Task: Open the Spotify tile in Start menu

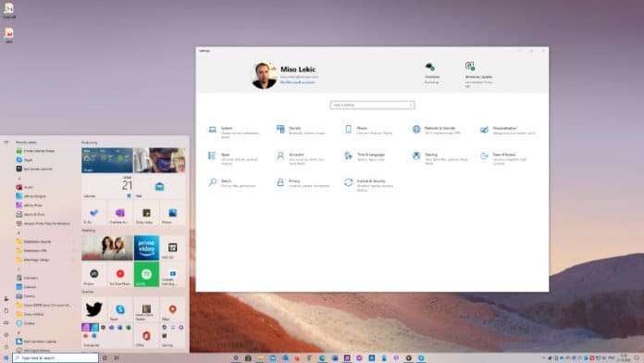Action: click(x=146, y=274)
